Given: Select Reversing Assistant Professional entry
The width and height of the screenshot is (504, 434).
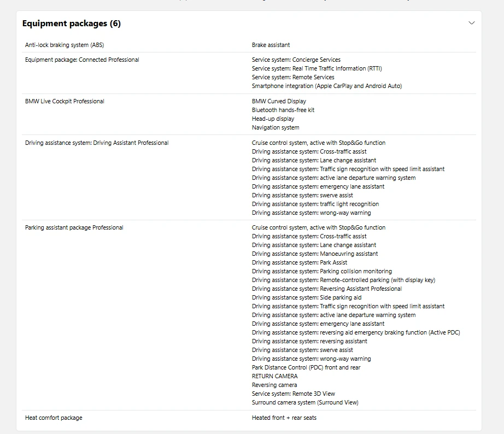Looking at the screenshot, I should [x=326, y=289].
